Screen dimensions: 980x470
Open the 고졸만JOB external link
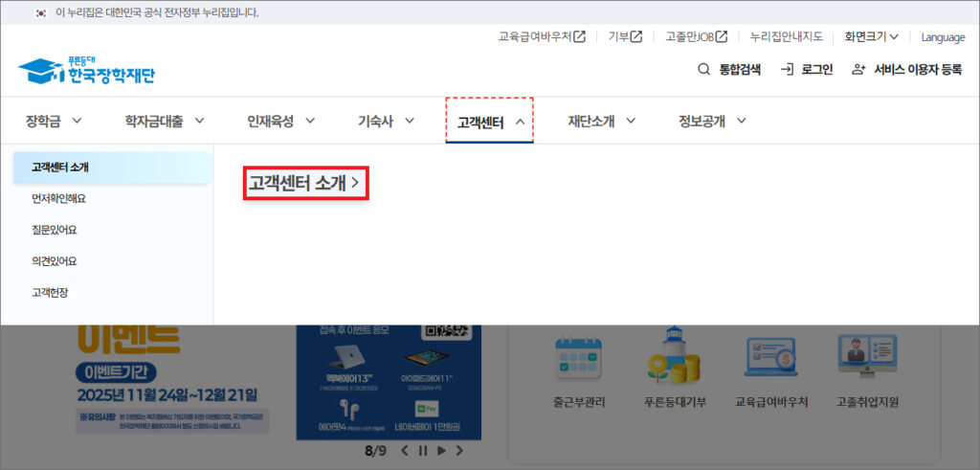point(697,37)
